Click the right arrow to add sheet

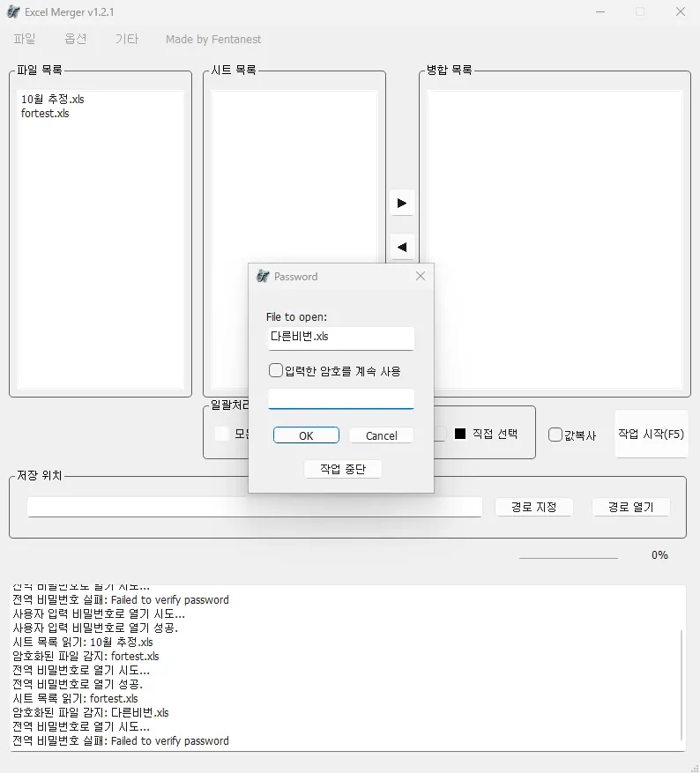point(402,203)
